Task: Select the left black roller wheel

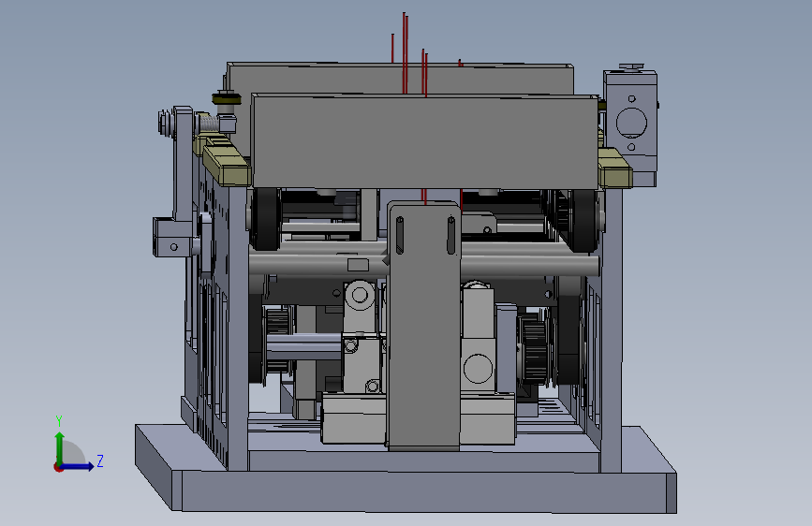Action: click(x=265, y=218)
